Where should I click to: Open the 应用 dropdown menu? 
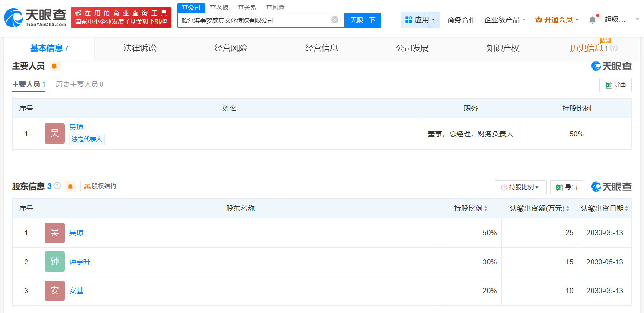[420, 20]
